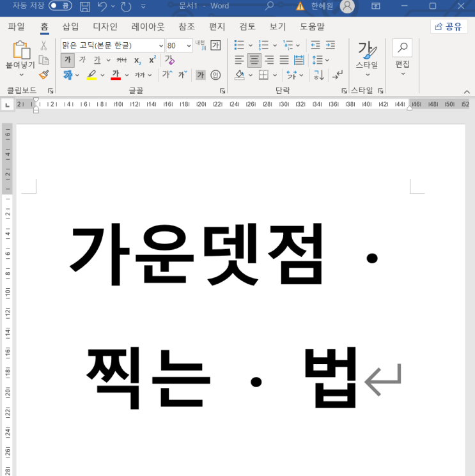Justify paragraph text
Image resolution: width=475 pixels, height=476 pixels.
coord(284,60)
